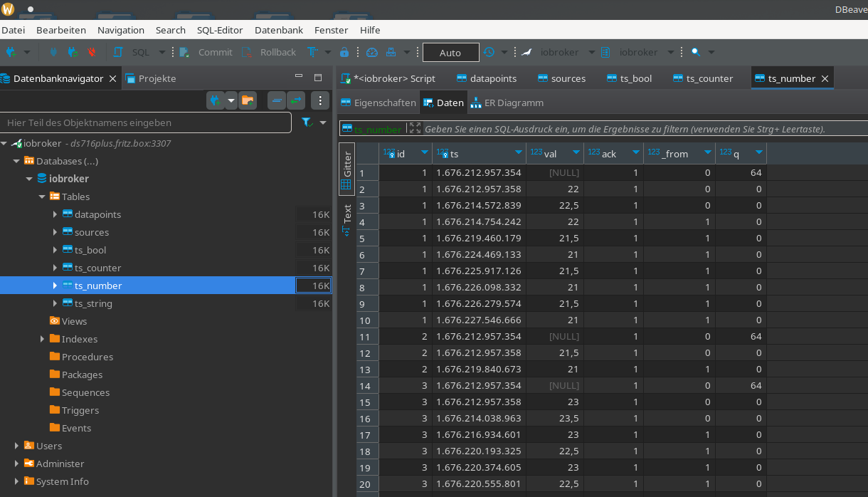Click the reconnect plug icon with green arrows
This screenshot has height=497, width=868.
coord(73,52)
